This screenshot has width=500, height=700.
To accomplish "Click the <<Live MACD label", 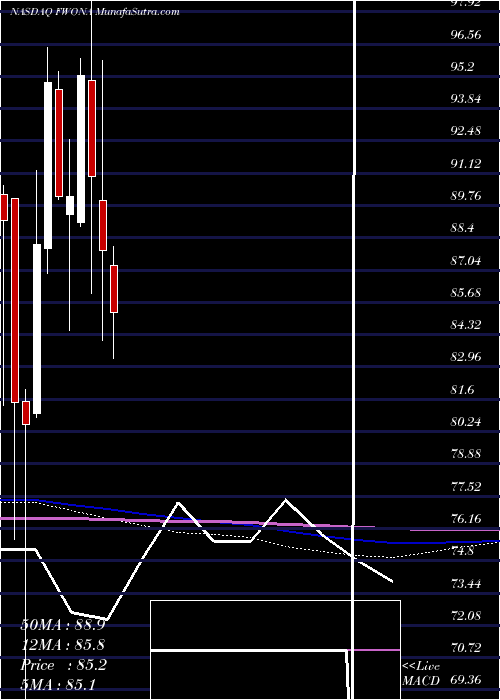I will (x=422, y=674).
